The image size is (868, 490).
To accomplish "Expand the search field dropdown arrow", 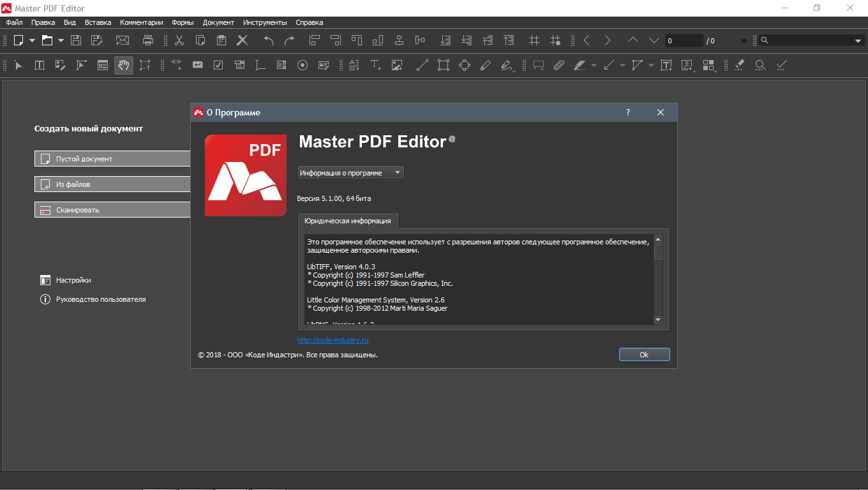I will pyautogui.click(x=858, y=41).
